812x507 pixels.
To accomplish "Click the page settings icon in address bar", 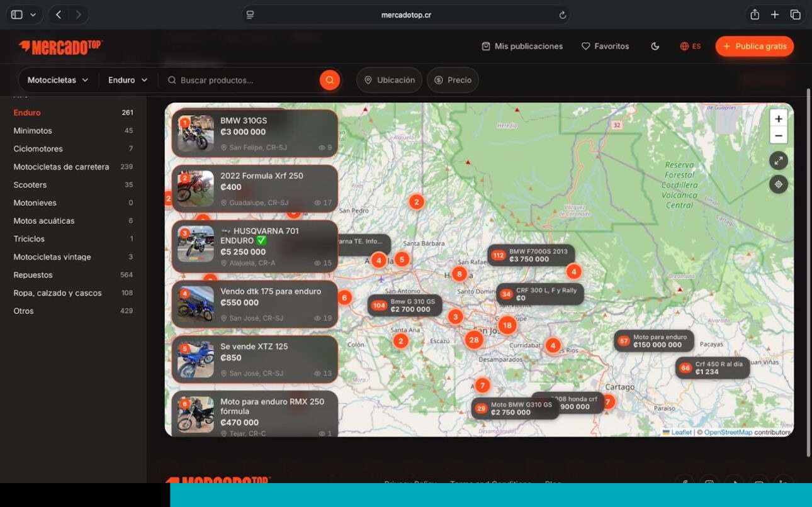I will [250, 15].
